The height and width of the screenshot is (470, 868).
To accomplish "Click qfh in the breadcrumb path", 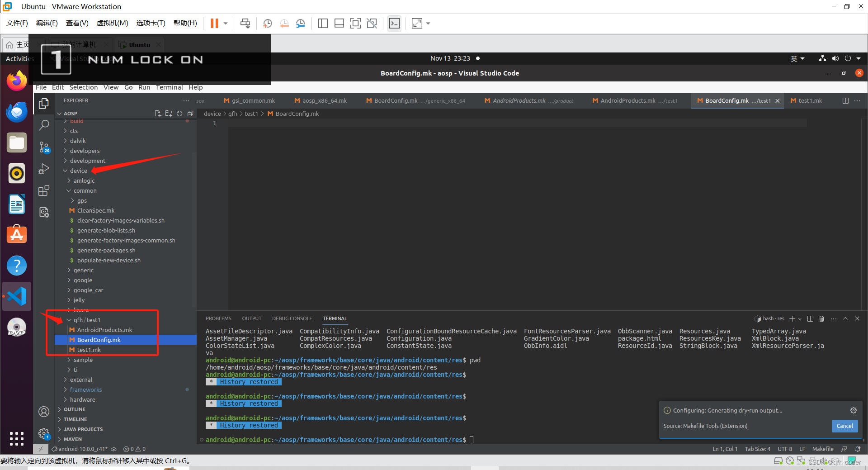I will (x=232, y=114).
